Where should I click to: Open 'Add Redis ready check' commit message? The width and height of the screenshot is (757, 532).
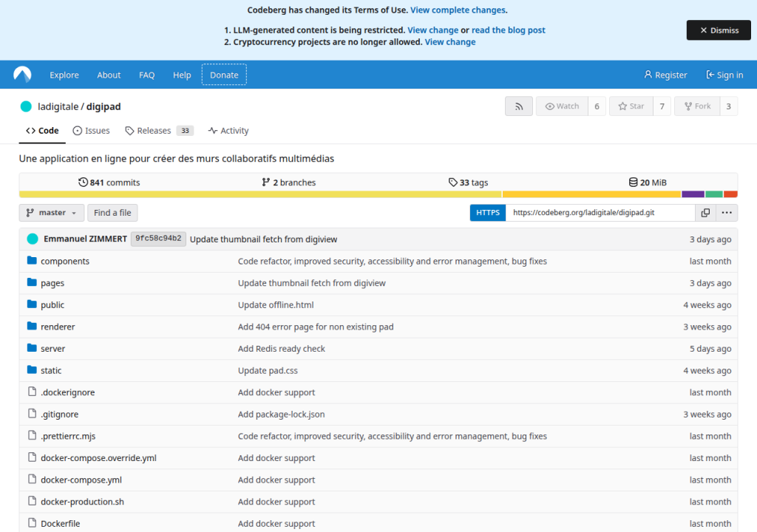[282, 349]
